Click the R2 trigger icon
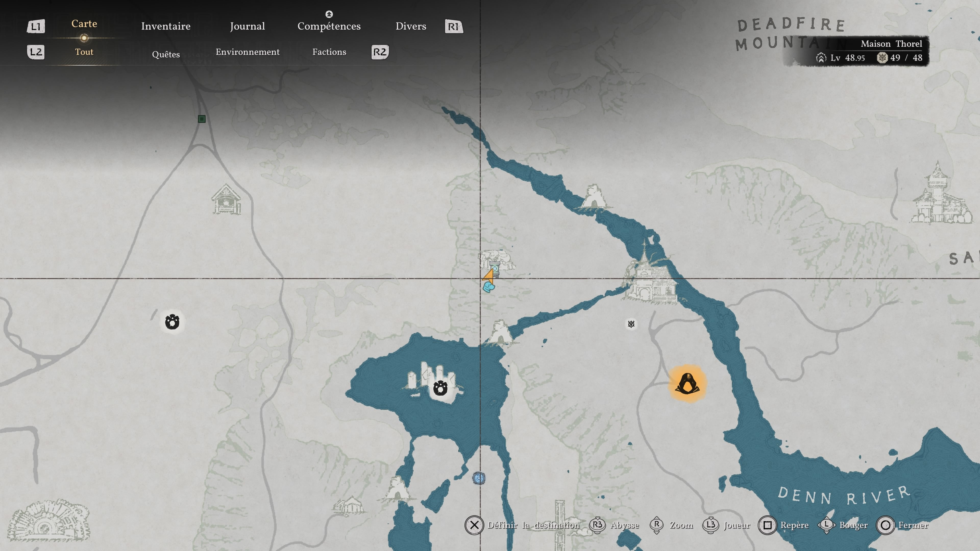The width and height of the screenshot is (980, 551). 380,52
